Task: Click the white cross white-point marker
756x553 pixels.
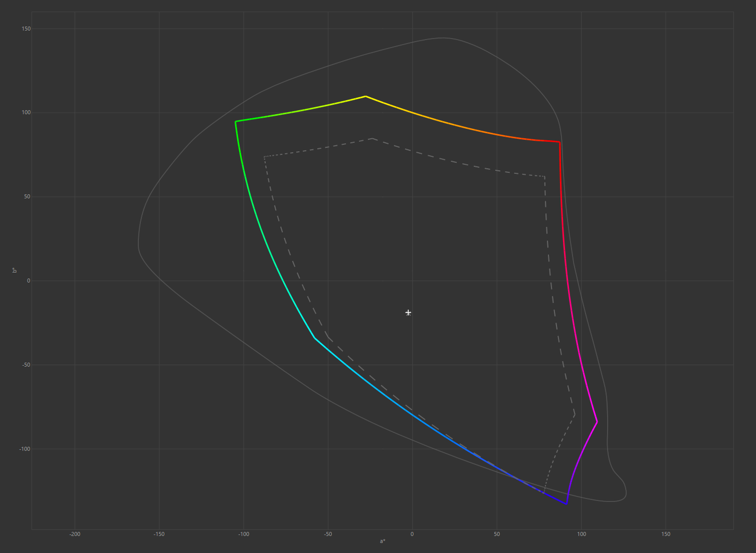Action: [408, 313]
